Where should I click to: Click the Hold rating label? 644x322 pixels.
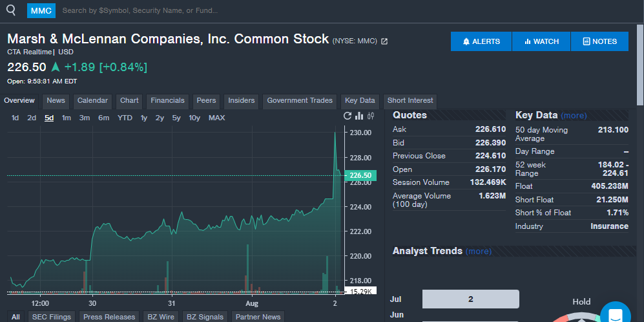point(581,302)
